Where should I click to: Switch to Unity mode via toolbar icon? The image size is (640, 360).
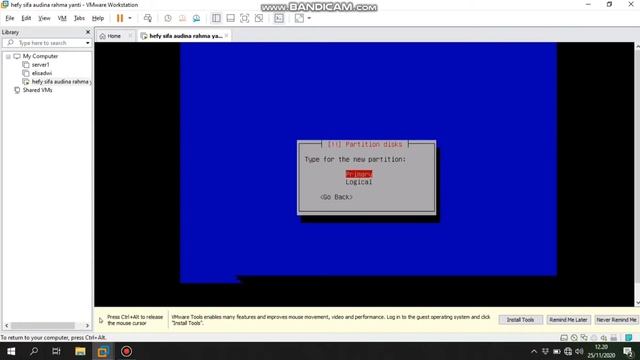pyautogui.click(x=259, y=18)
